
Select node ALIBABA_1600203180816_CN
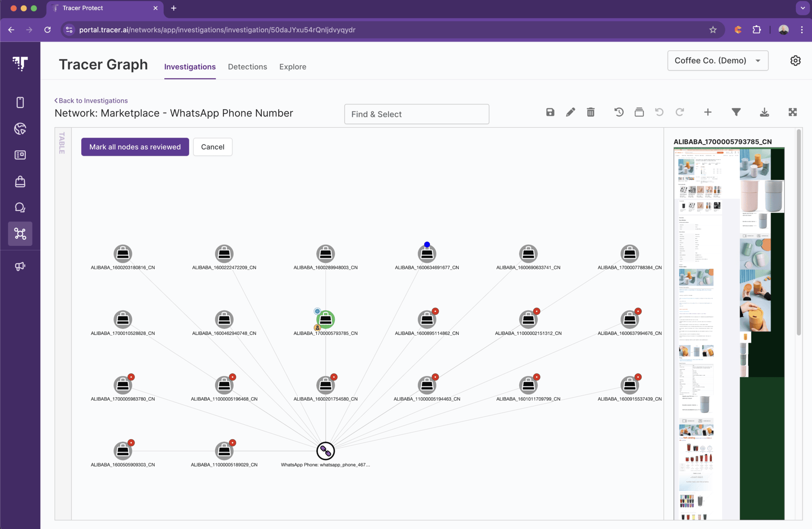[123, 254]
